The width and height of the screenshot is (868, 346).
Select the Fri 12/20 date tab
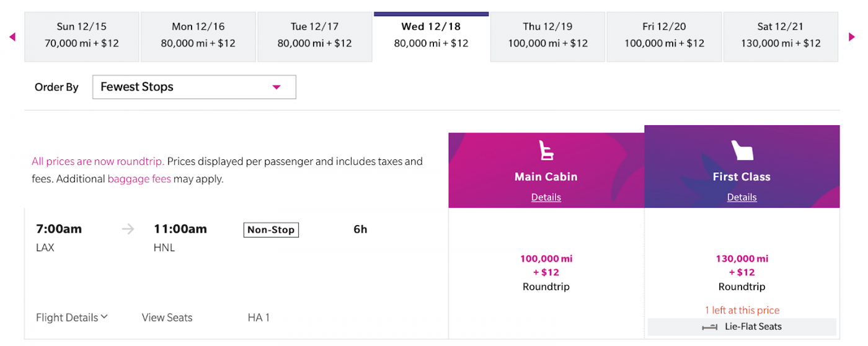tap(664, 35)
